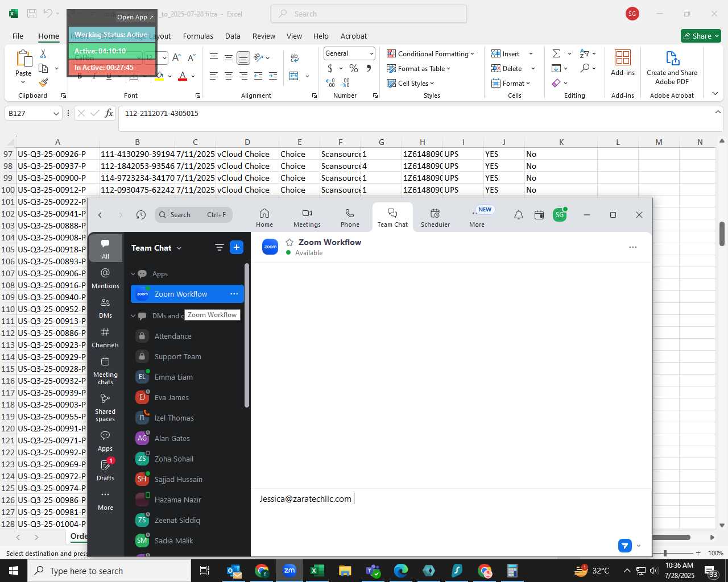
Task: Open Zoom Phone tab
Action: [x=350, y=218]
